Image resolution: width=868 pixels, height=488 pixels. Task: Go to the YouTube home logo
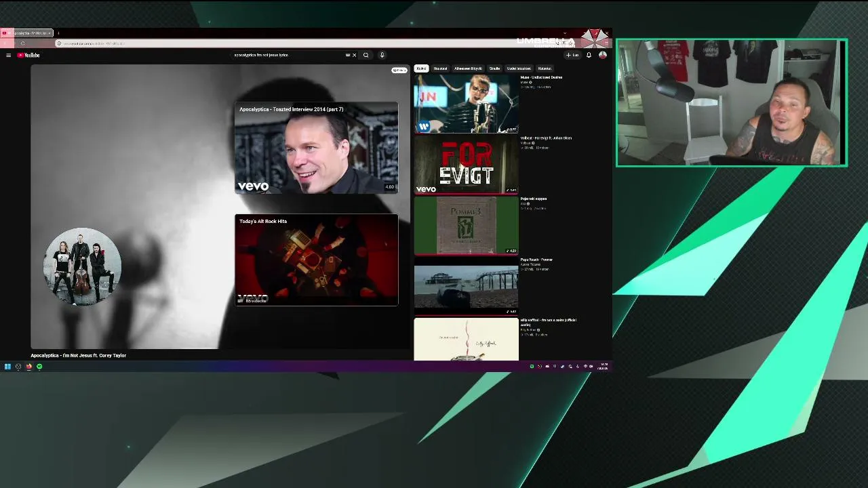pyautogui.click(x=28, y=55)
